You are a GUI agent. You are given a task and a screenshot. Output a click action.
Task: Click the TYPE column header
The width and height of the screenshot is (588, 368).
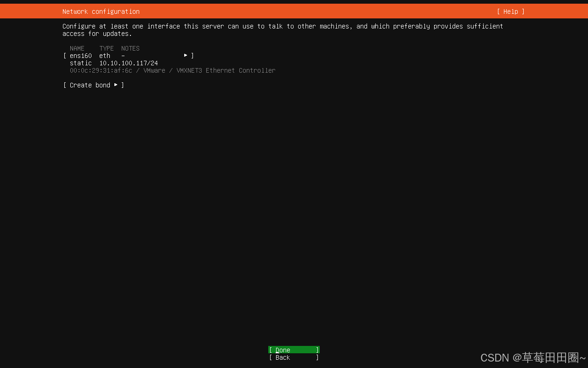tap(106, 48)
